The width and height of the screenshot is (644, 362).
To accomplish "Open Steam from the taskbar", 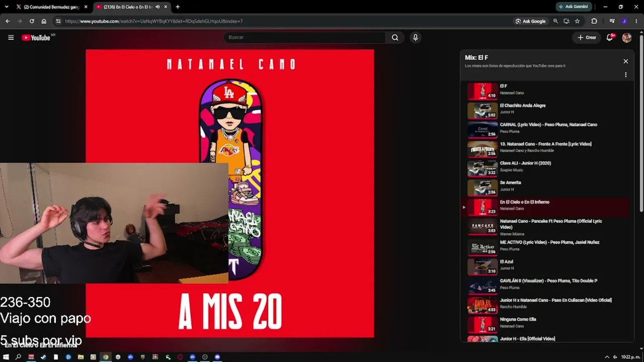I will click(43, 357).
